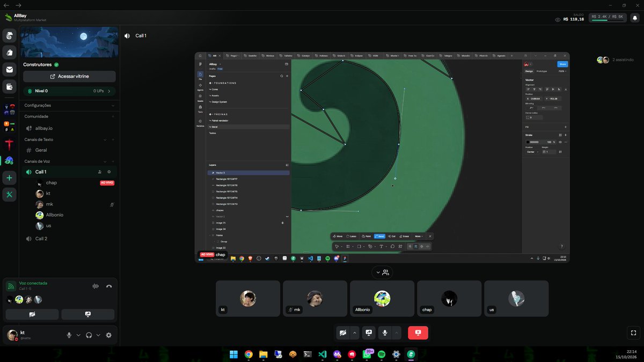Open the AllBay home icon in sidebar

10,35
